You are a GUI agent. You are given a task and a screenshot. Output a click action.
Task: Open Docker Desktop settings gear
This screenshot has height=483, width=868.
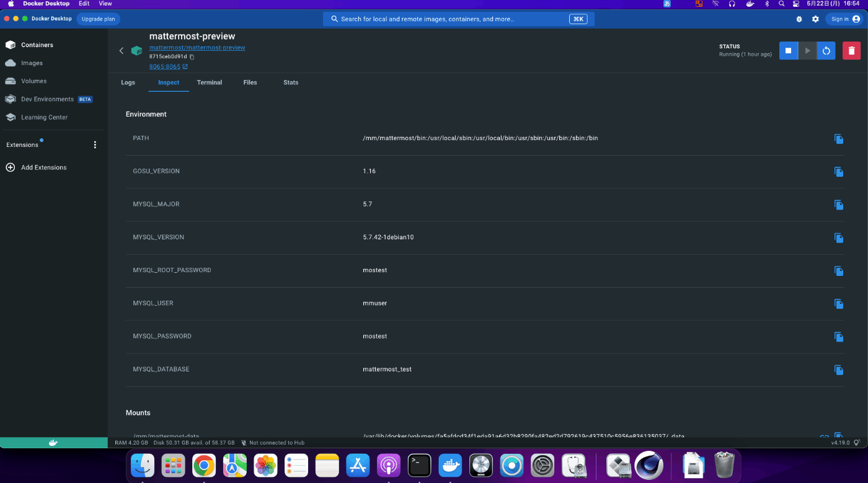click(x=815, y=19)
